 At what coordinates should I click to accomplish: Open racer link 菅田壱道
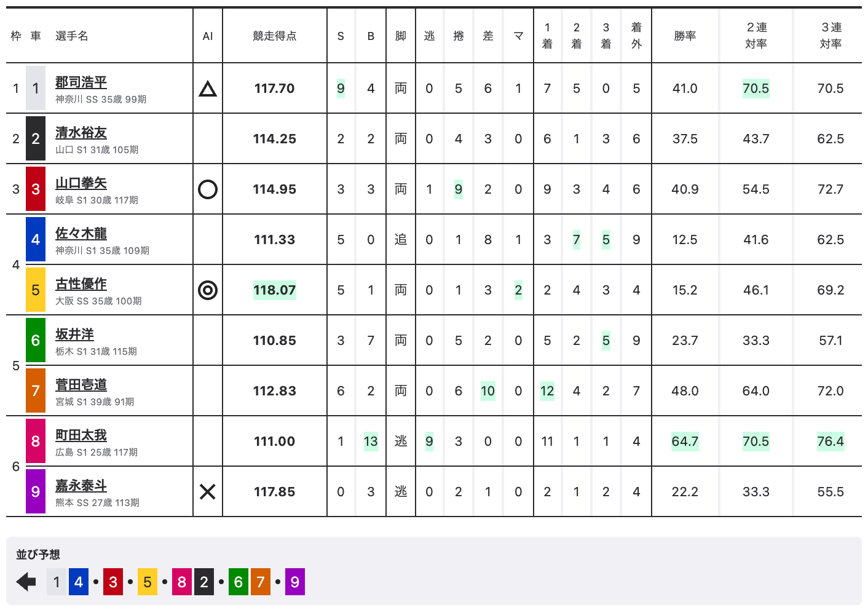click(x=81, y=385)
